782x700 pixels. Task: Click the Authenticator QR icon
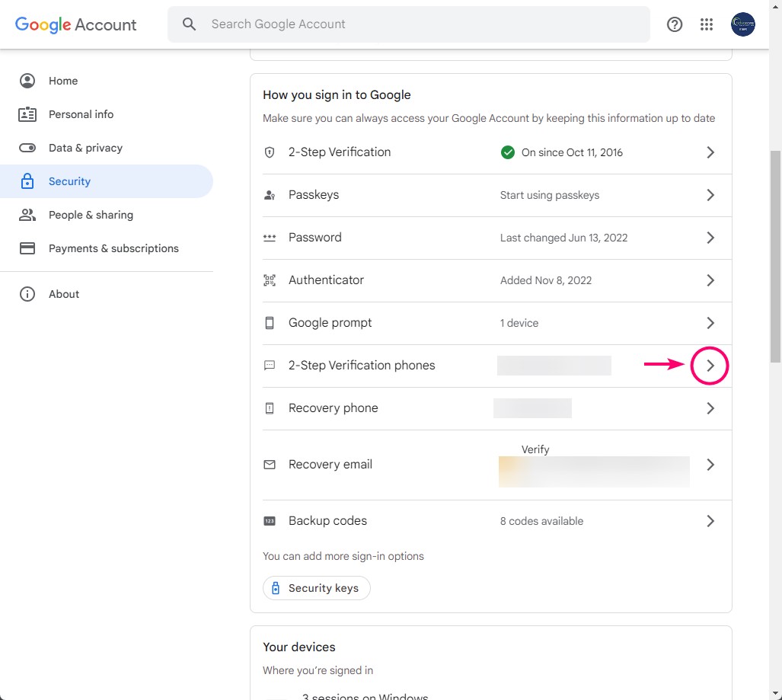pos(270,280)
